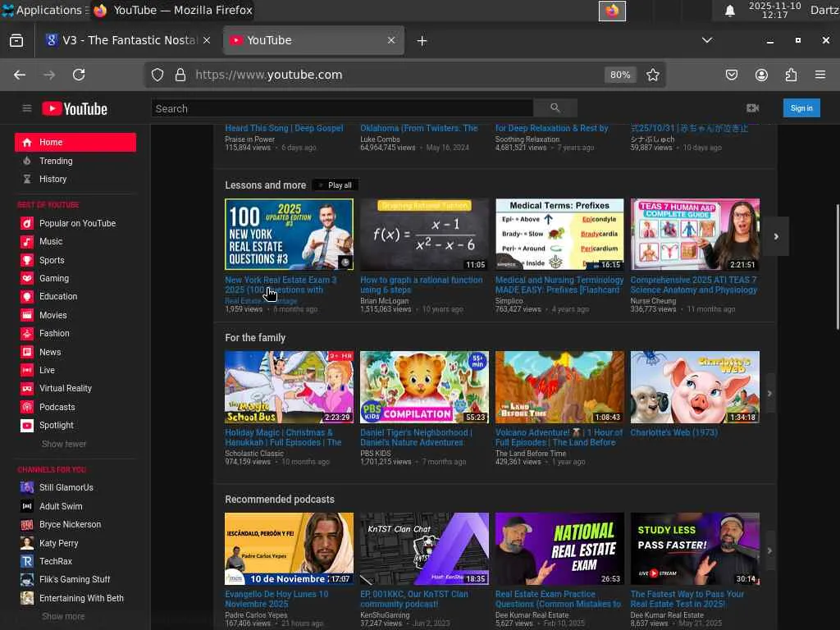Screen dimensions: 840x630
Task: Open the Firefox tracking protection shield
Action: pos(157,75)
